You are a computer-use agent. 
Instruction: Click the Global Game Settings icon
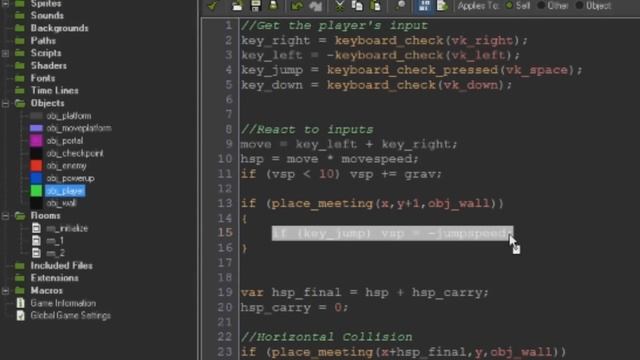pyautogui.click(x=20, y=316)
